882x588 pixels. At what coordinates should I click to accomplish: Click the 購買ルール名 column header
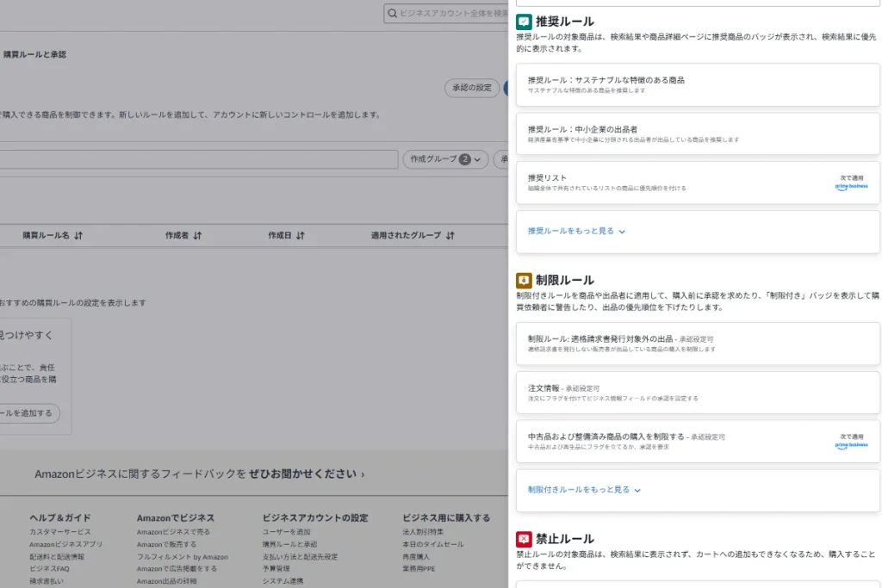pos(47,236)
